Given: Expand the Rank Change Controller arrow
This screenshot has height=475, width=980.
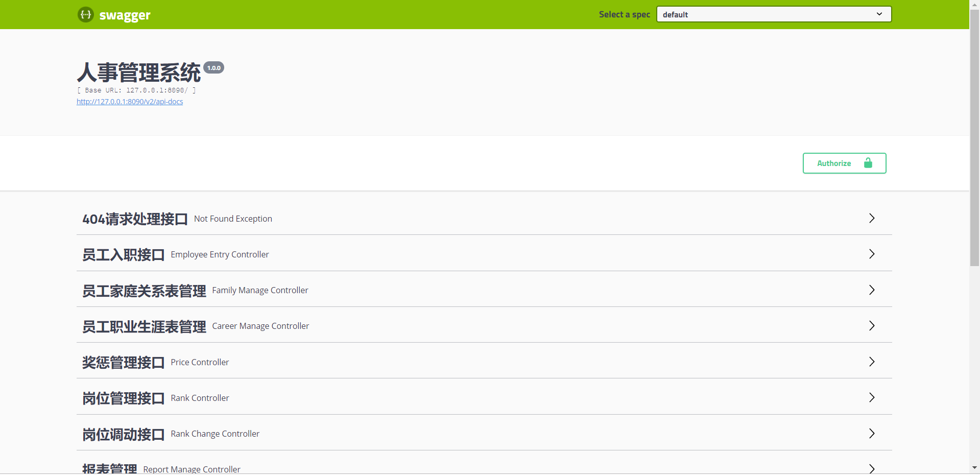Looking at the screenshot, I should pos(872,433).
